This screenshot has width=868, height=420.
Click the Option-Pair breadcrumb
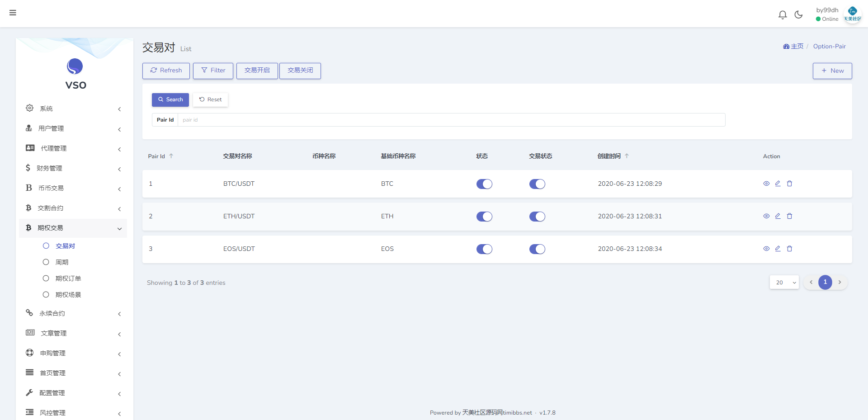[x=829, y=46]
